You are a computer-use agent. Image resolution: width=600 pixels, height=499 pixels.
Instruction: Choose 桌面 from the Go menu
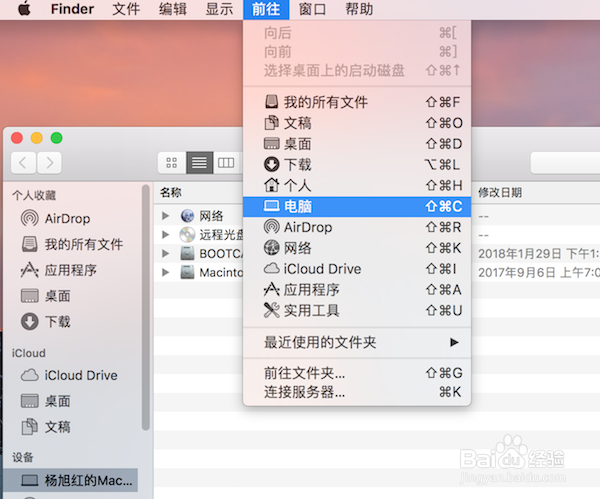357,144
